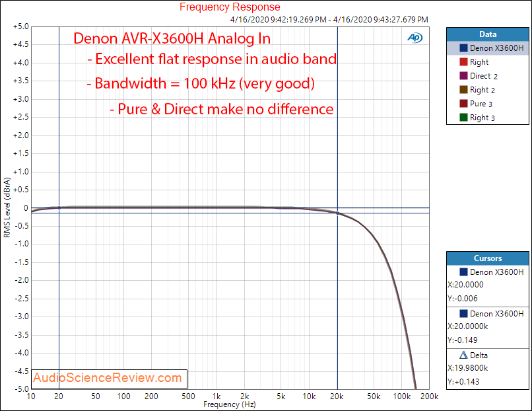Click the Cursors panel header
Image resolution: width=532 pixels, height=411 pixels.
[488, 258]
